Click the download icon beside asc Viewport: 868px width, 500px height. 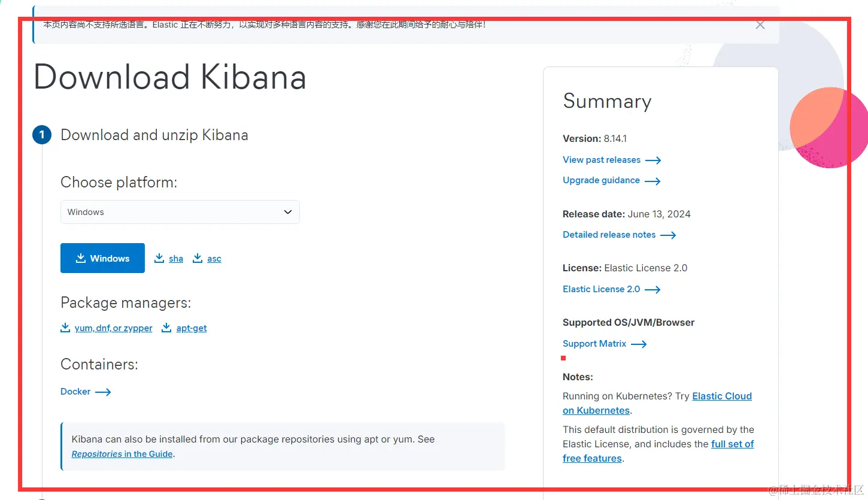[x=198, y=258]
